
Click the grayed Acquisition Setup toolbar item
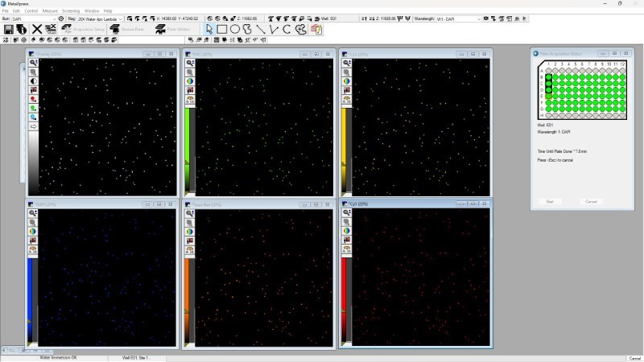tap(83, 29)
